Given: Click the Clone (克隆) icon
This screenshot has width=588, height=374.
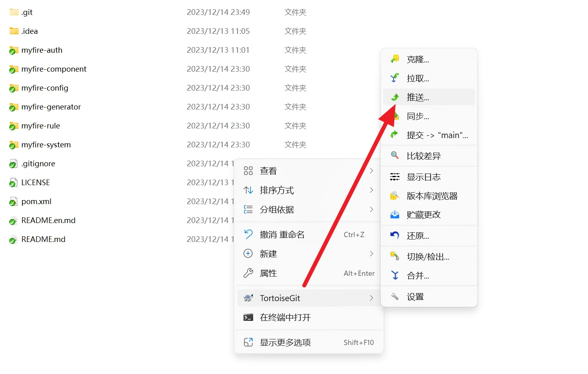Looking at the screenshot, I should click(x=395, y=59).
